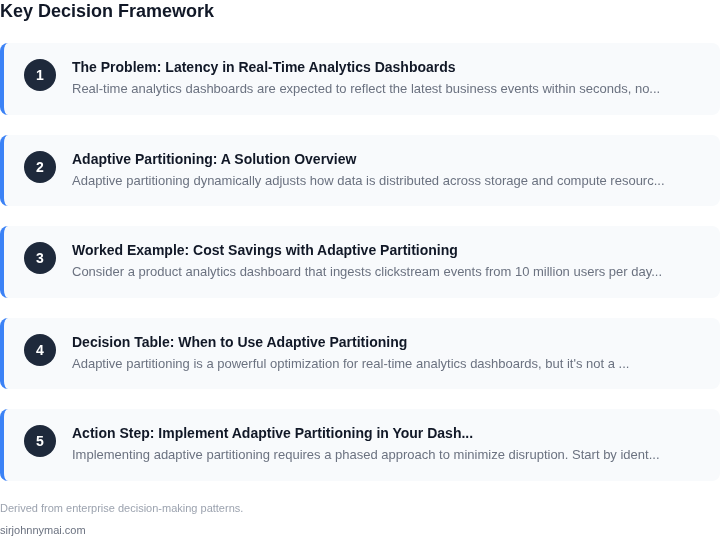Click the 'Key Decision Framework' heading

pos(107,11)
